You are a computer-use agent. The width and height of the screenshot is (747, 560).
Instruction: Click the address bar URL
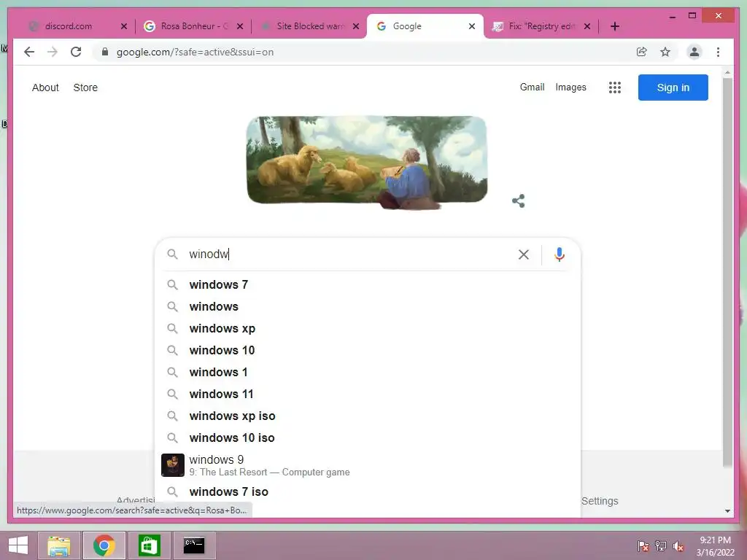(195, 52)
